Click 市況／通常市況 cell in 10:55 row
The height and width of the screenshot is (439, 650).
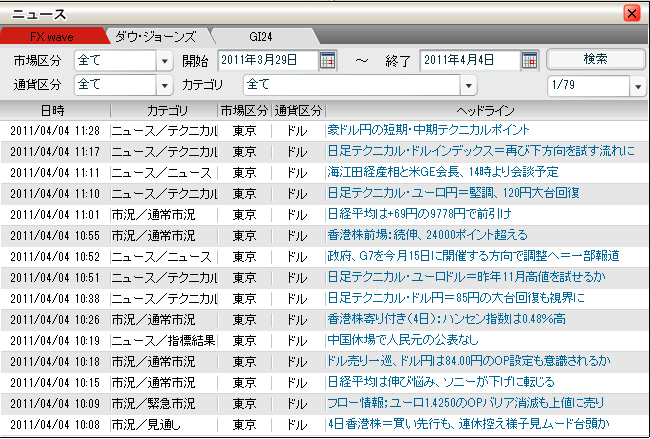tap(153, 236)
